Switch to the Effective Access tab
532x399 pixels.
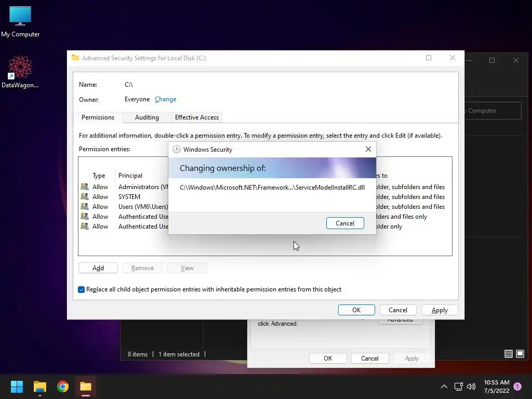pos(197,117)
